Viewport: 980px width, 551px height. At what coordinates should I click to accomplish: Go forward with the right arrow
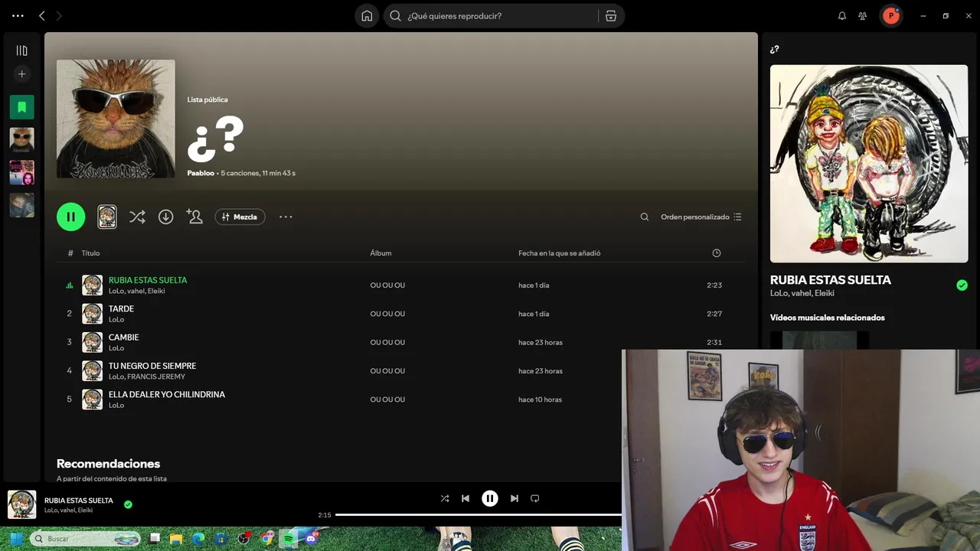tap(59, 15)
